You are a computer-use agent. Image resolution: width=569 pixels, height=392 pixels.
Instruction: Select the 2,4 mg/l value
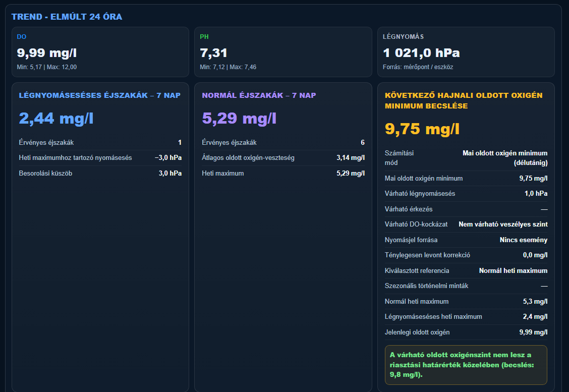[x=535, y=317]
